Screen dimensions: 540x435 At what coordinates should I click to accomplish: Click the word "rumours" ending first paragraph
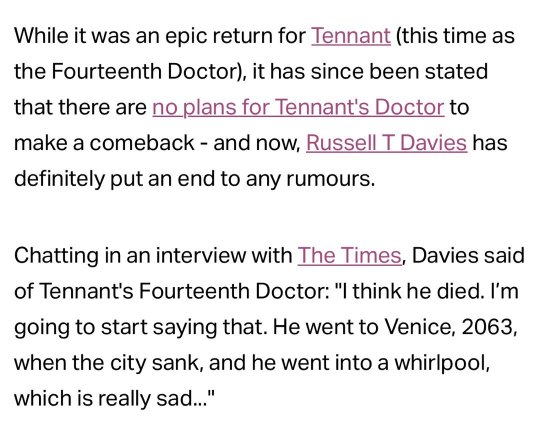(x=328, y=179)
